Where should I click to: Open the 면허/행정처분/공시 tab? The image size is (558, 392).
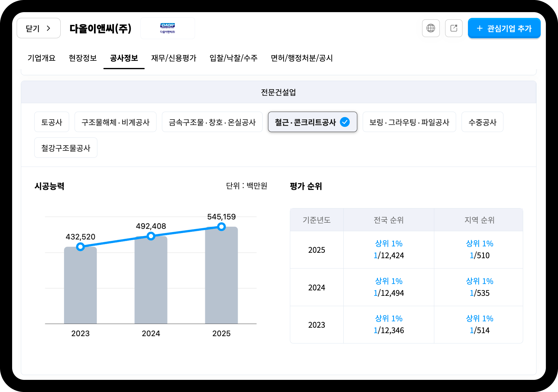tap(302, 58)
